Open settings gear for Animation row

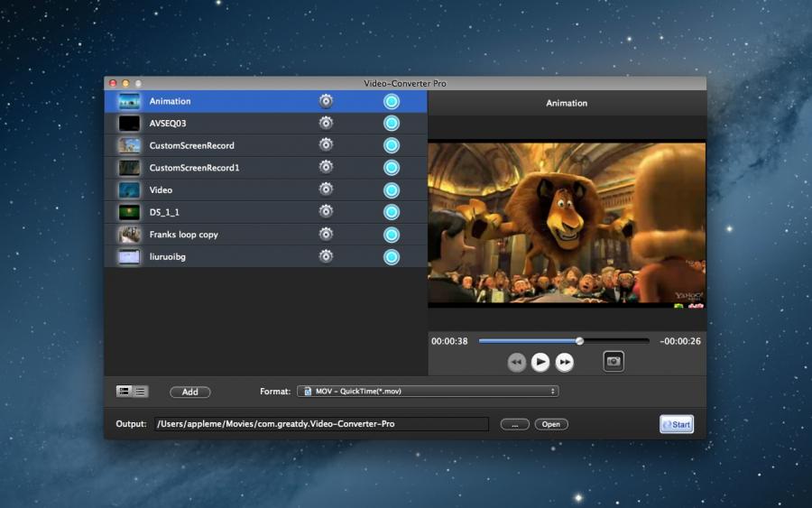326,101
